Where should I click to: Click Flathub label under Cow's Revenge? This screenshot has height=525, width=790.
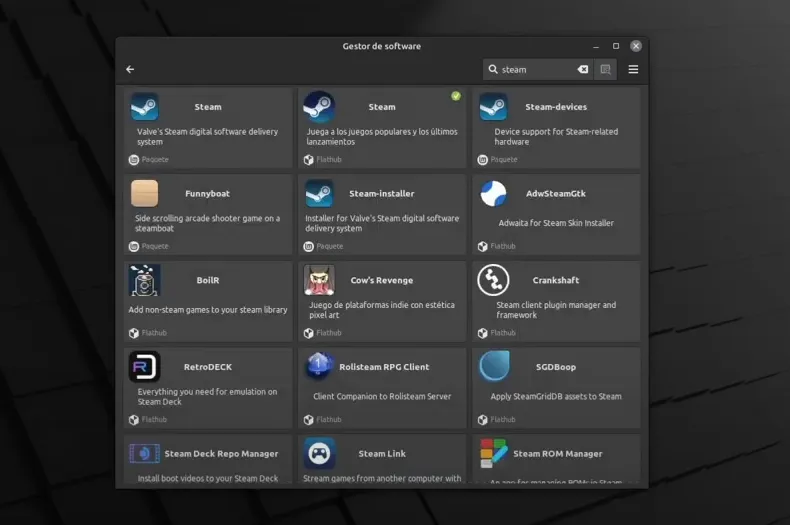pyautogui.click(x=328, y=333)
